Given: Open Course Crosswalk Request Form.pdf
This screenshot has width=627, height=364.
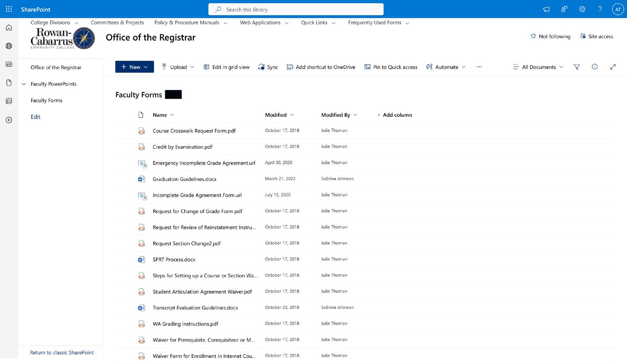Looking at the screenshot, I should (194, 131).
